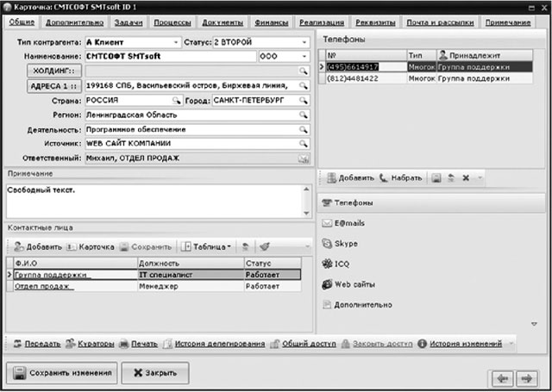
Task: Click the small down arrow below the side panel
Action: point(534,324)
